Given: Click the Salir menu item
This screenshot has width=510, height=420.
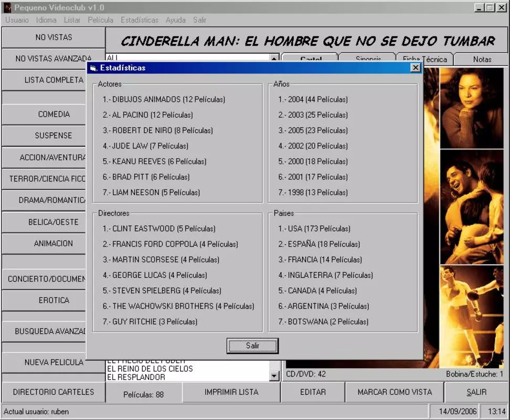Looking at the screenshot, I should point(199,20).
